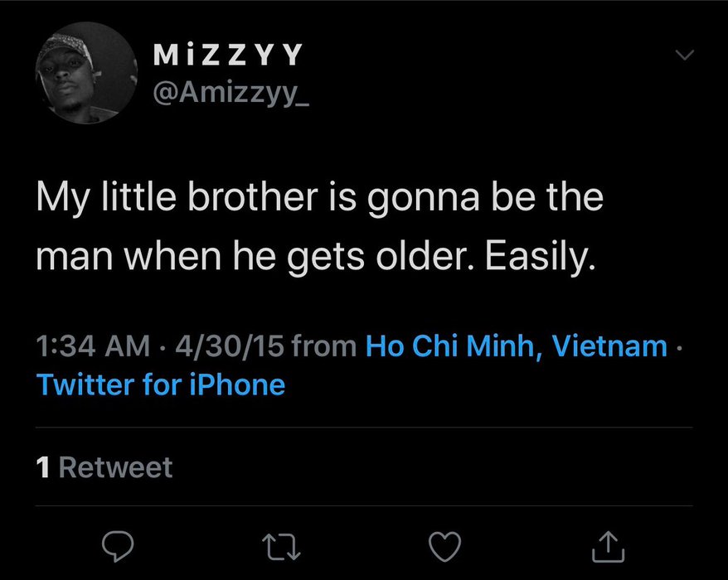Open the Ho Chi Minh, Vietnam location link
This screenshot has width=728, height=580.
(516, 346)
